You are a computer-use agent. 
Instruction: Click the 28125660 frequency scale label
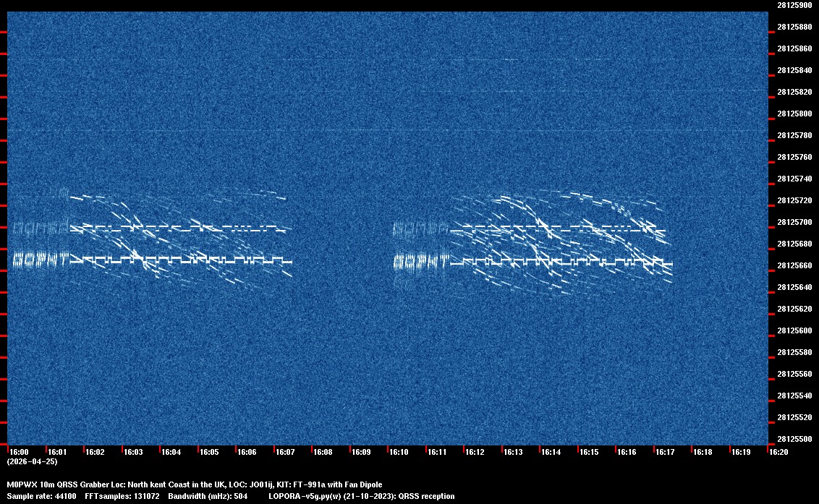pos(794,265)
